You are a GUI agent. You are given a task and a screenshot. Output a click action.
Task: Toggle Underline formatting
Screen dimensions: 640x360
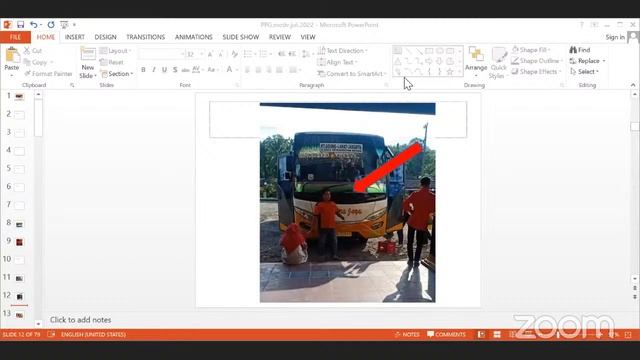coord(164,70)
